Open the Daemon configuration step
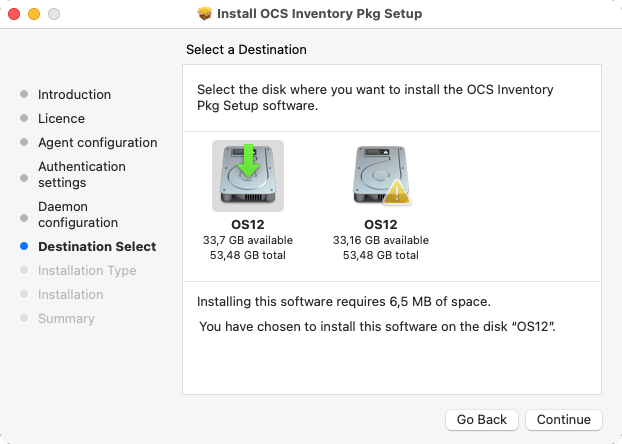Viewport: 622px width, 444px height. [78, 215]
